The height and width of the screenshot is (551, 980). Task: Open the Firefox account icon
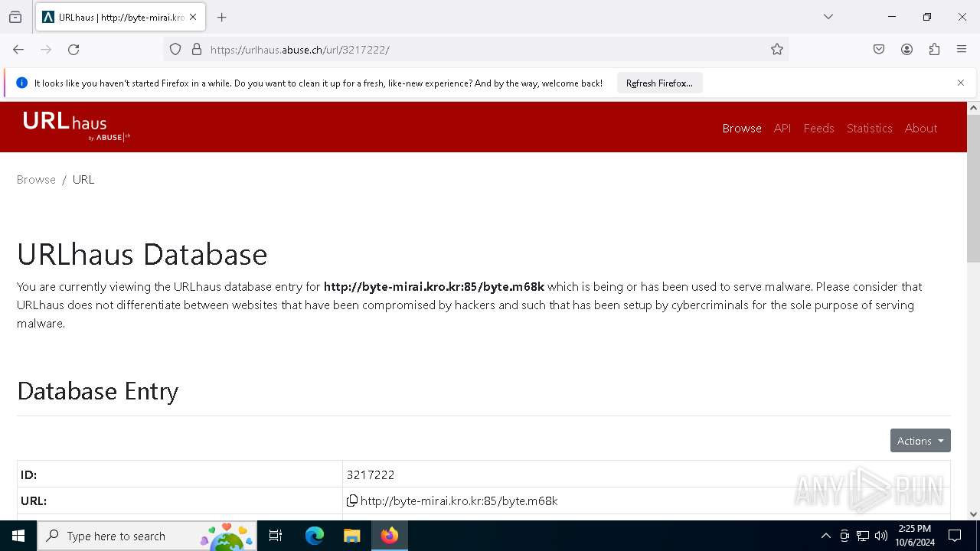tap(906, 50)
